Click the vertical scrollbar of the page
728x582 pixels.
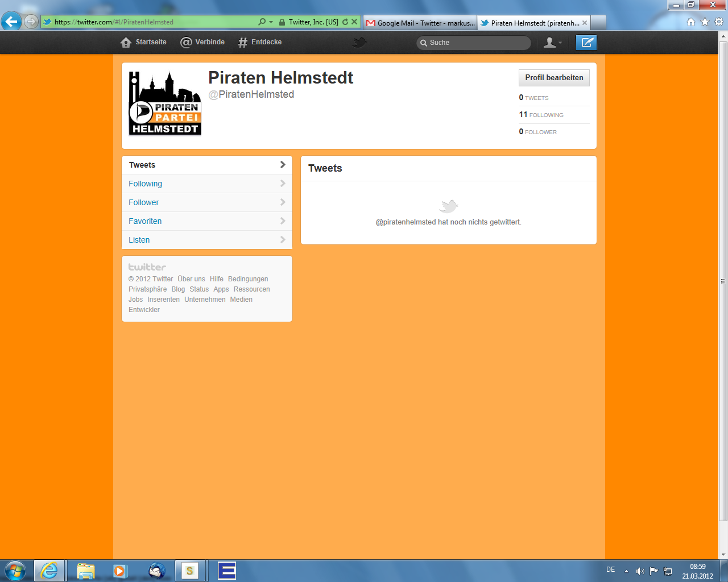click(x=723, y=281)
